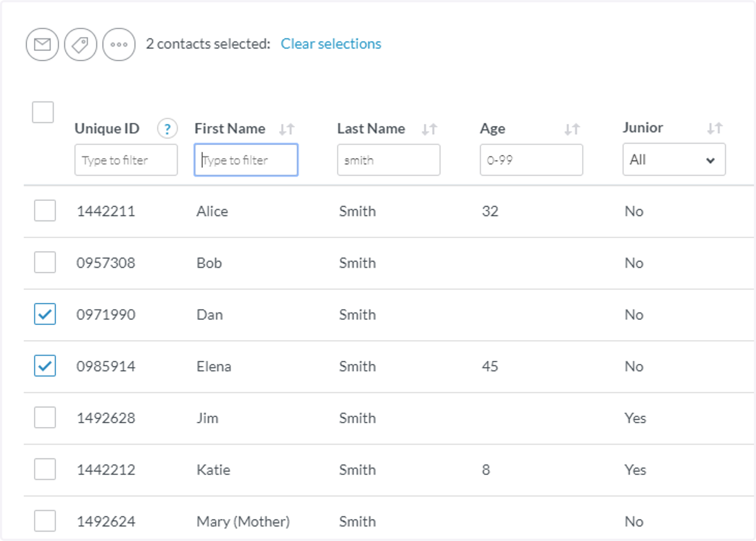Click ID 0957308
This screenshot has height=541, width=756.
click(x=106, y=263)
